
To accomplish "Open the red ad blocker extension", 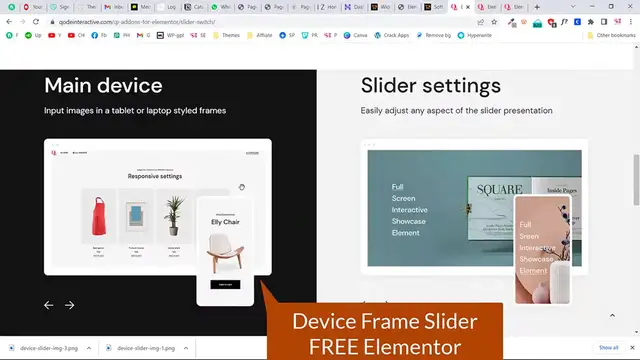I will pos(551,22).
